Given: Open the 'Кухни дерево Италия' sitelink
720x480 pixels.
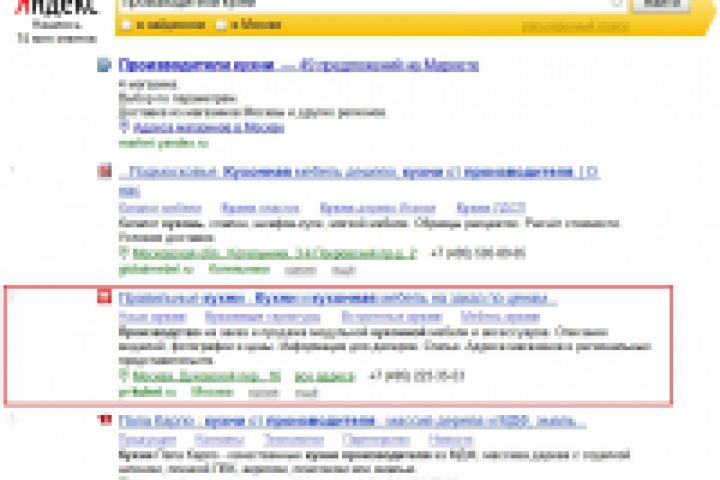Looking at the screenshot, I should tap(377, 208).
